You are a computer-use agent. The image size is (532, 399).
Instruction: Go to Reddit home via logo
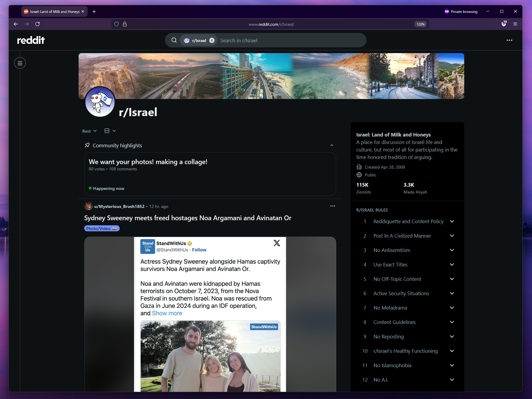click(x=31, y=40)
